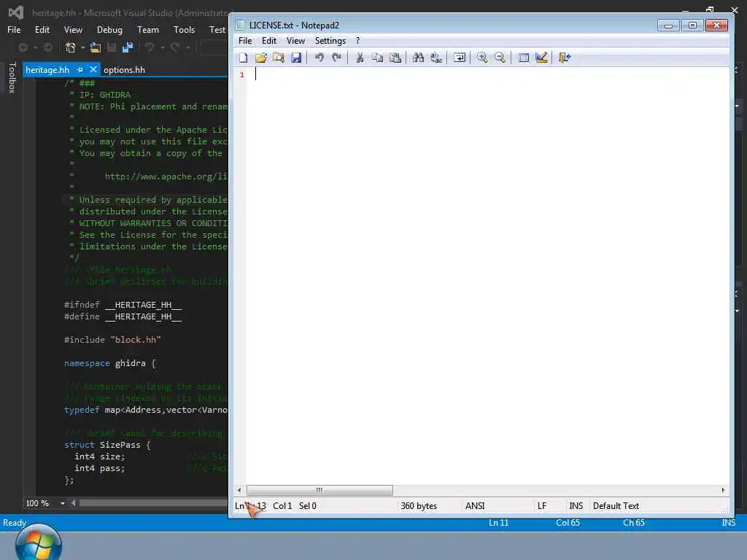Screen dimensions: 747x560
Task: Click Visual Studio editor scroll-left arrow
Action: 74,503
